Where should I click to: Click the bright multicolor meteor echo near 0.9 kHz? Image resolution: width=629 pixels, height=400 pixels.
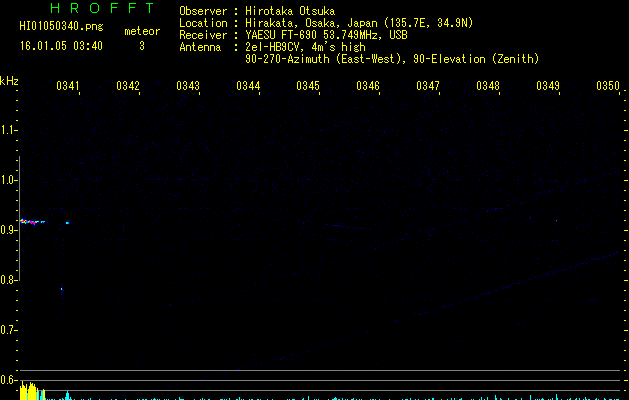point(32,221)
